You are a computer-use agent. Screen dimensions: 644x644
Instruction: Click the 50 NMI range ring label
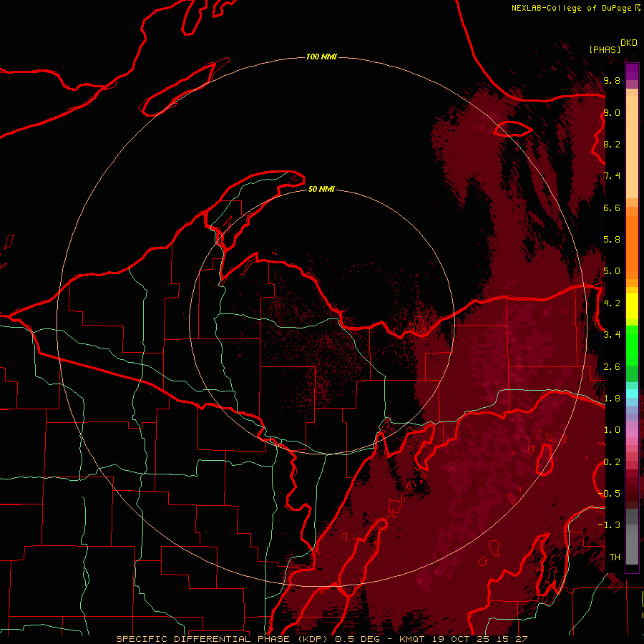(321, 189)
